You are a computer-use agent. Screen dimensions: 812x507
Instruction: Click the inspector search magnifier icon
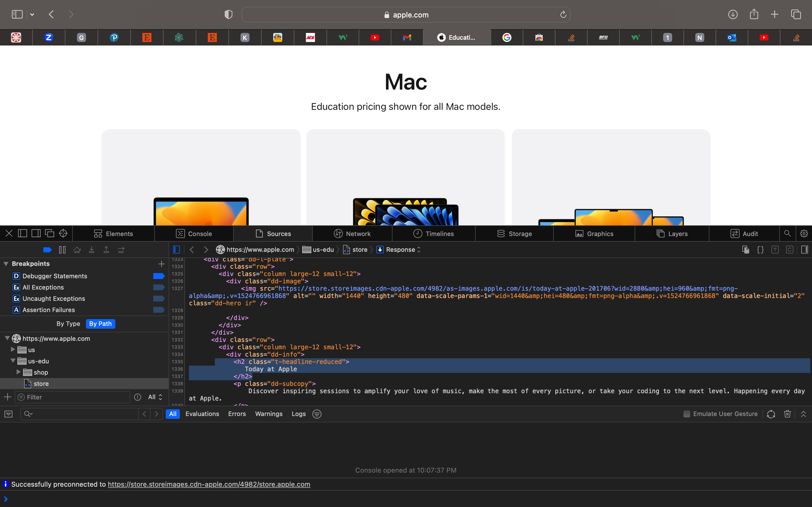tap(787, 234)
